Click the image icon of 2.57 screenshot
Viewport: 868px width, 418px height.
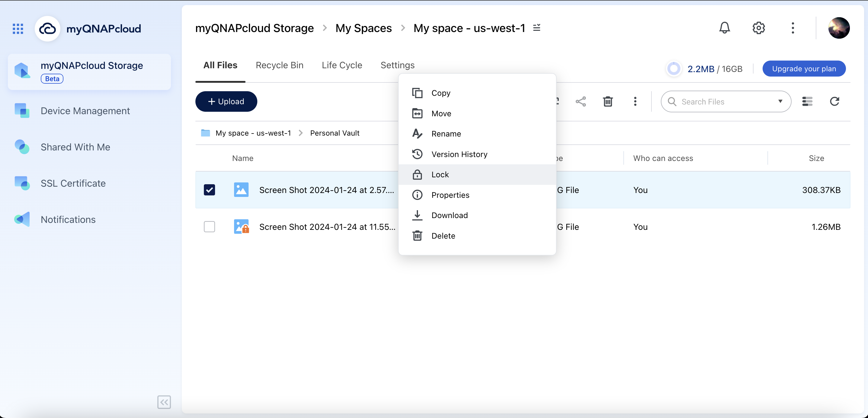tap(241, 190)
